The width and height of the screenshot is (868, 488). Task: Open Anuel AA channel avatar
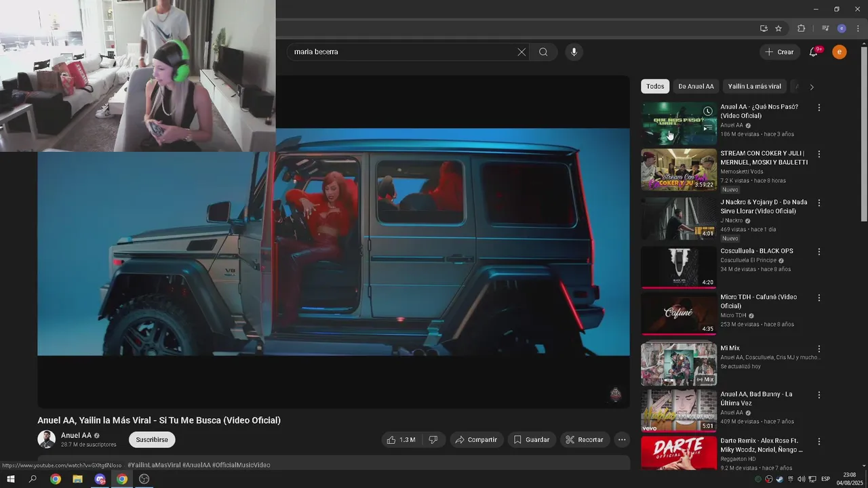[46, 439]
